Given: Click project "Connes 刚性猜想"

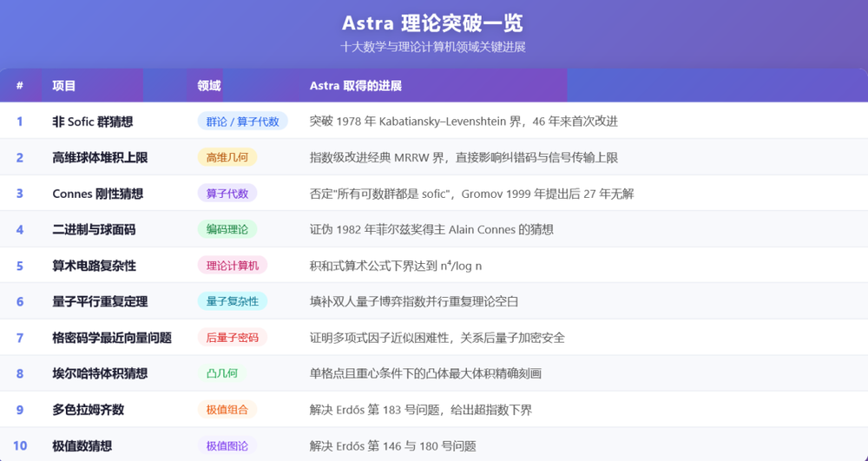Looking at the screenshot, I should (98, 193).
